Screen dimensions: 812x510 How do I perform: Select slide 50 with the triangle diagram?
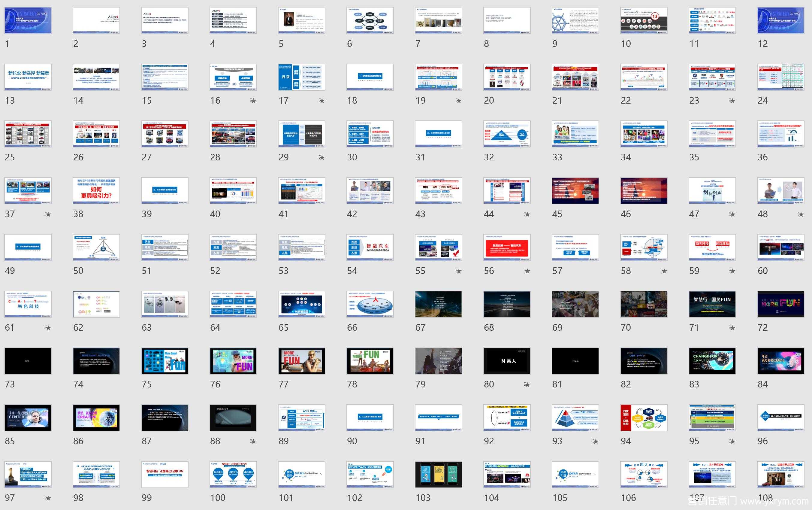96,247
